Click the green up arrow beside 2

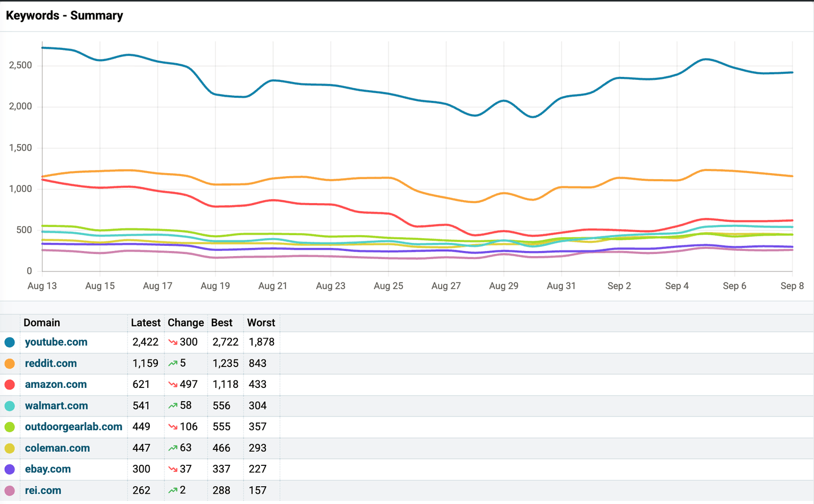click(x=173, y=490)
